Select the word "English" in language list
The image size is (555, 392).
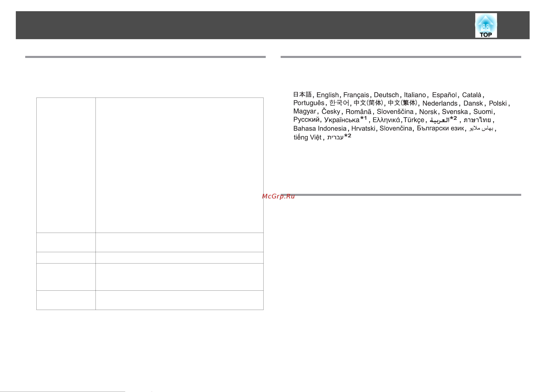327,95
